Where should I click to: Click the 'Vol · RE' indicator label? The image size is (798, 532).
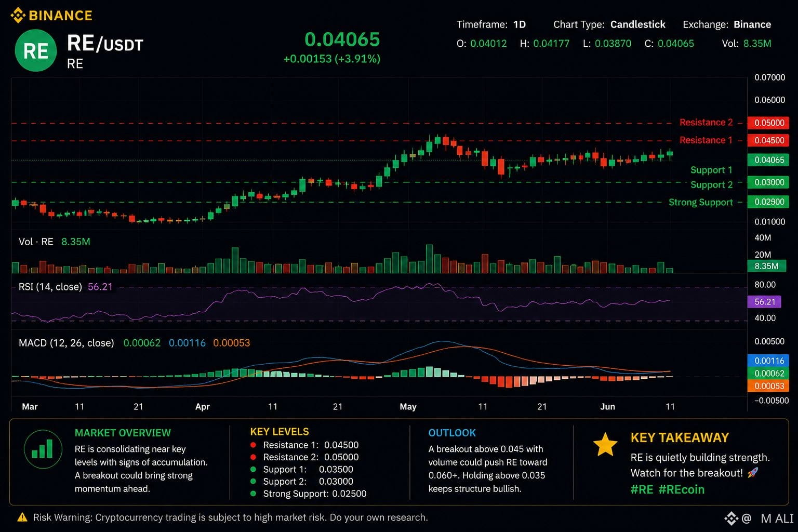click(x=36, y=242)
